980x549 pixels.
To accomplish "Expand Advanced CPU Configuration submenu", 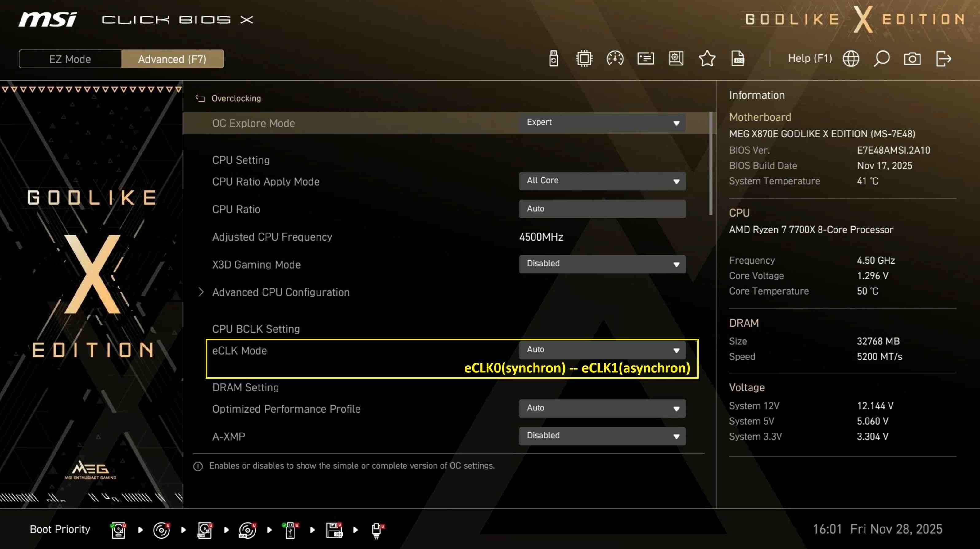I will coord(280,292).
